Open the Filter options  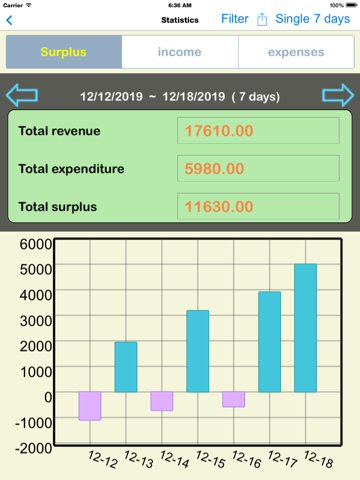[235, 19]
